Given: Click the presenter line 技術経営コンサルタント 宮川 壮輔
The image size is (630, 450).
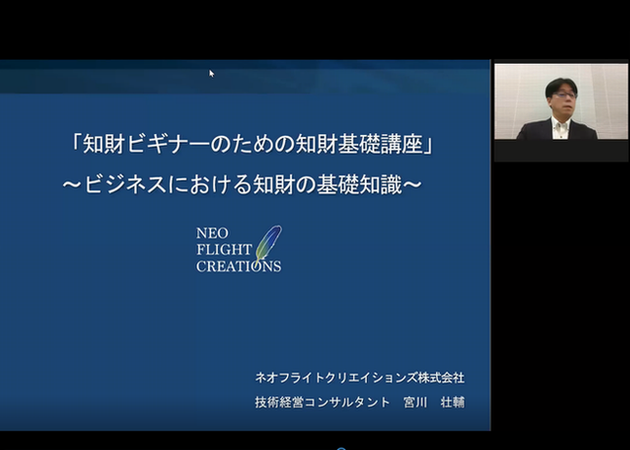Looking at the screenshot, I should click(x=360, y=402).
